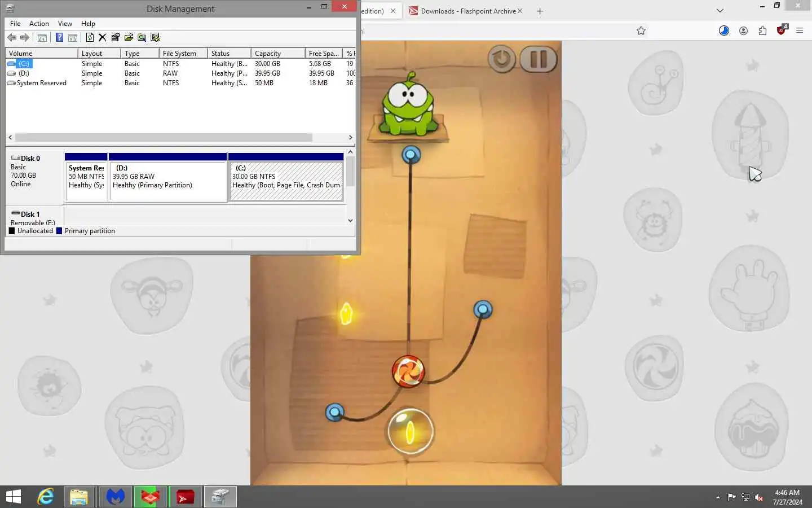Open the List all tabs dropdown in Firefox
Viewport: 812px width, 508px height.
[x=720, y=11]
